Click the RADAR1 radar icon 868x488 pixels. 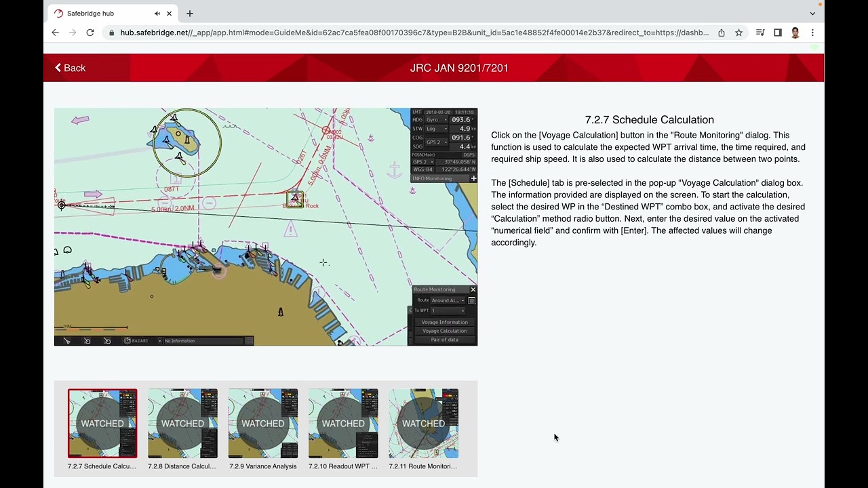point(127,341)
